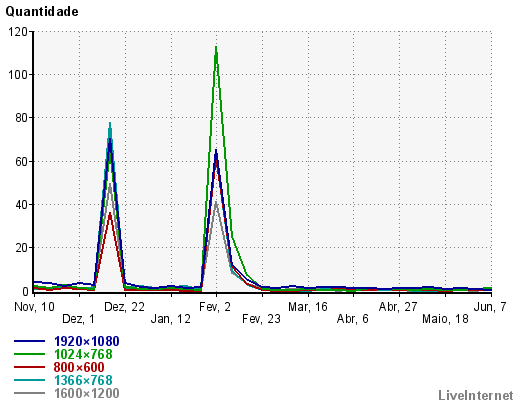Click the Nov, 10 axis label

pyautogui.click(x=34, y=307)
